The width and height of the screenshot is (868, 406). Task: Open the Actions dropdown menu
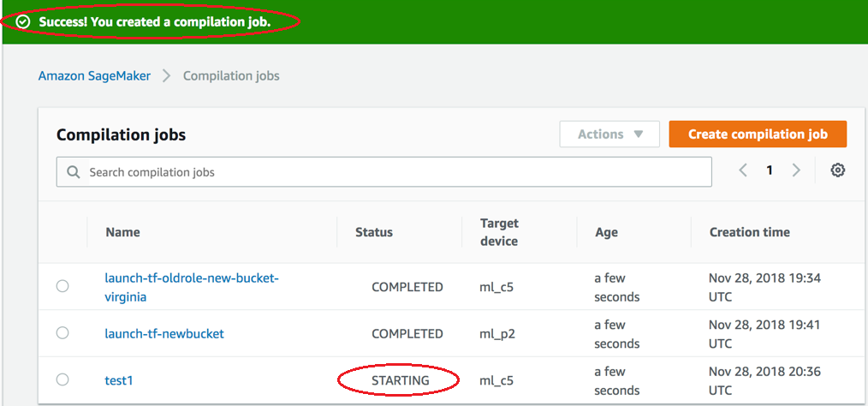click(609, 134)
